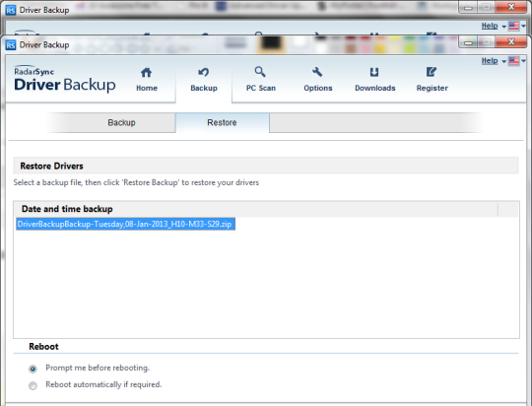This screenshot has height=406, width=532.
Task: Close the back Driver Backup window
Action: tap(511, 7)
